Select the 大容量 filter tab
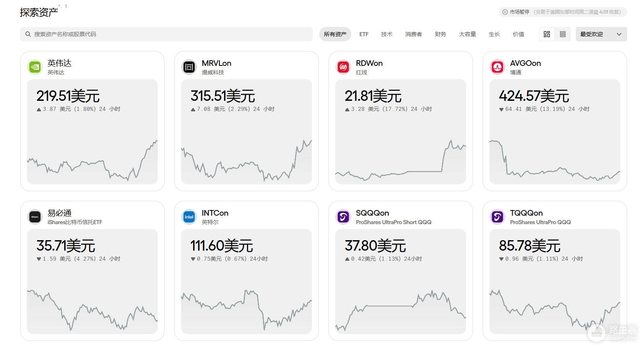This screenshot has height=349, width=644. click(467, 34)
